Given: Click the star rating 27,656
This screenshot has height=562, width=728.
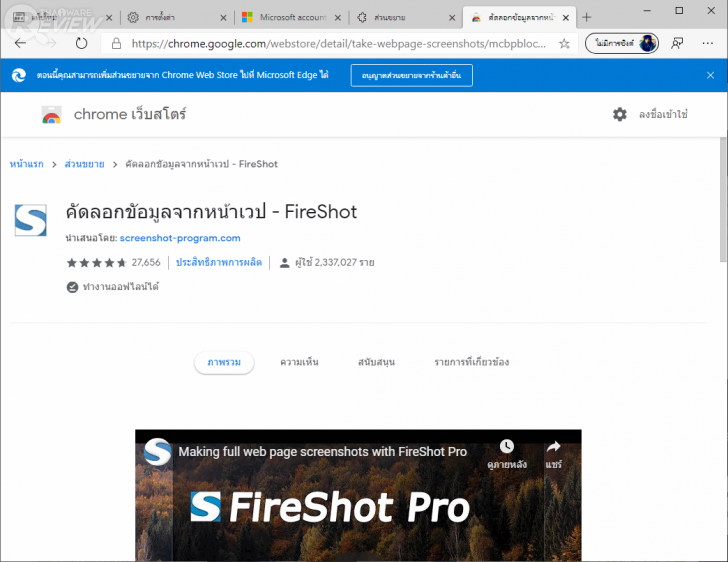Looking at the screenshot, I should (113, 262).
